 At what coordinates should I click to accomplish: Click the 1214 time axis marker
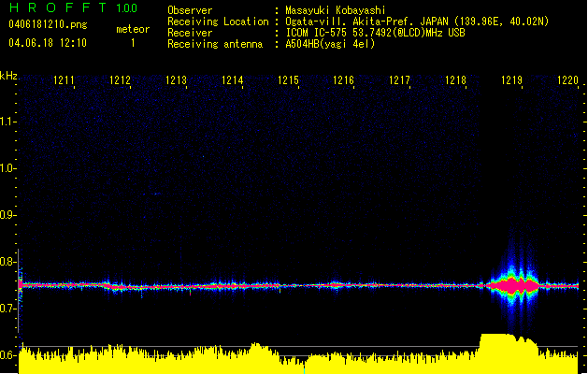point(232,80)
